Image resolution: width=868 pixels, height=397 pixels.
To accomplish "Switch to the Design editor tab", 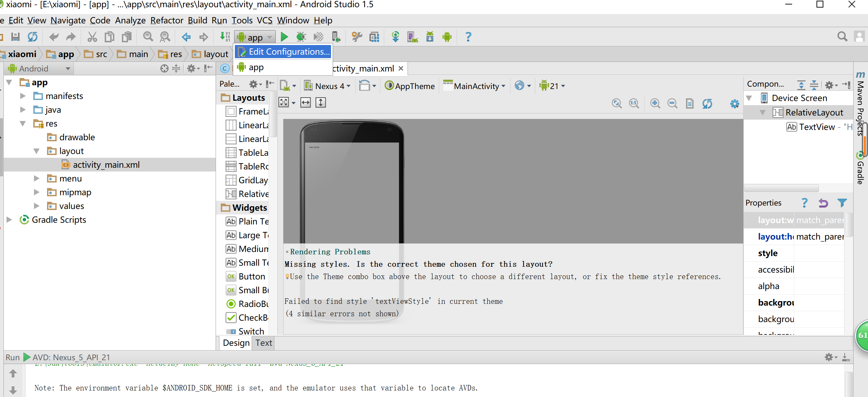I will click(236, 343).
